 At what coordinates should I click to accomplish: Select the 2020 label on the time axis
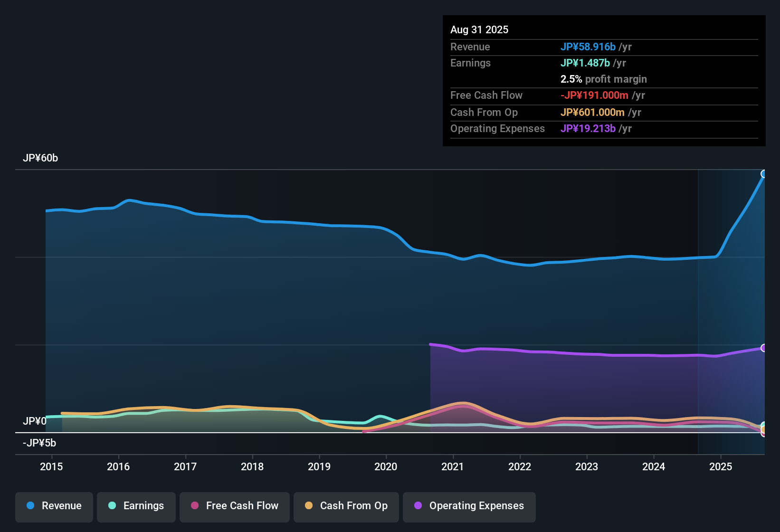point(386,466)
